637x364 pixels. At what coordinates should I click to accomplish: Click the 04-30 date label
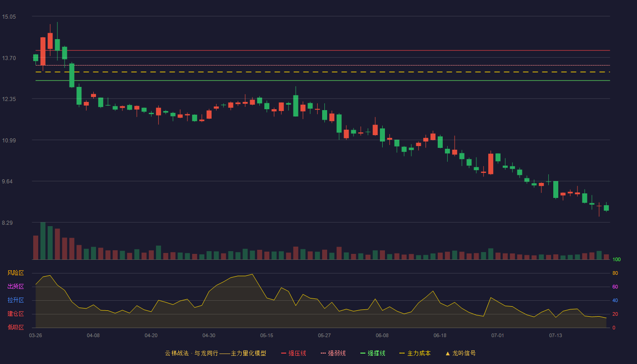(x=209, y=335)
